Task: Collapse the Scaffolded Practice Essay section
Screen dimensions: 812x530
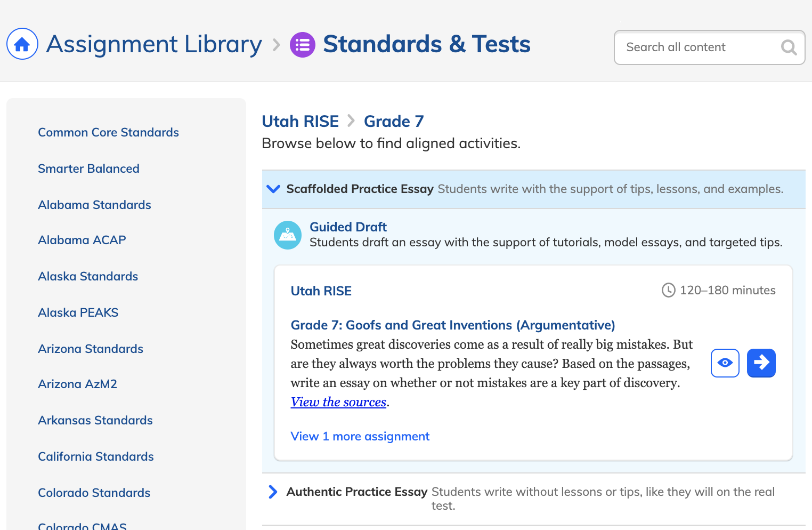Action: 273,189
